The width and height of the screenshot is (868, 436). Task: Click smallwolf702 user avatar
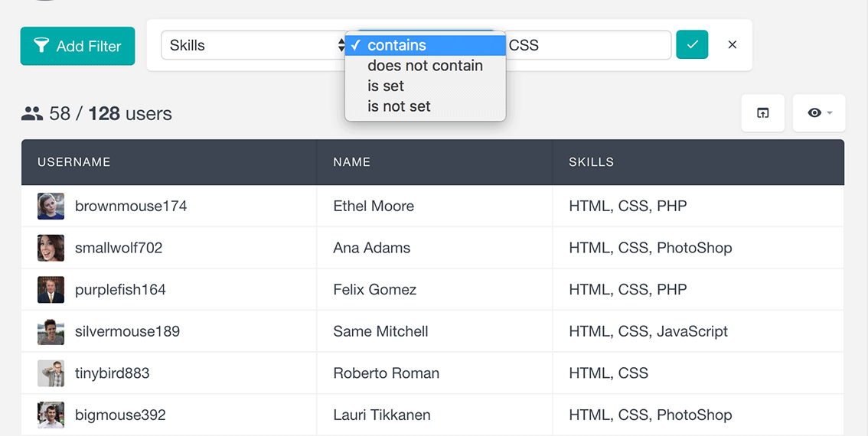51,248
